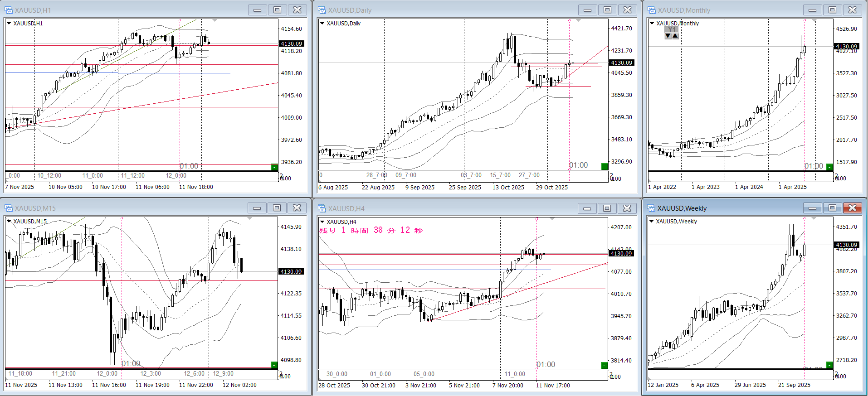Viewport: 868px width, 396px height.
Task: Maximize the XAUUSD,H4 chart window
Action: tap(607, 208)
